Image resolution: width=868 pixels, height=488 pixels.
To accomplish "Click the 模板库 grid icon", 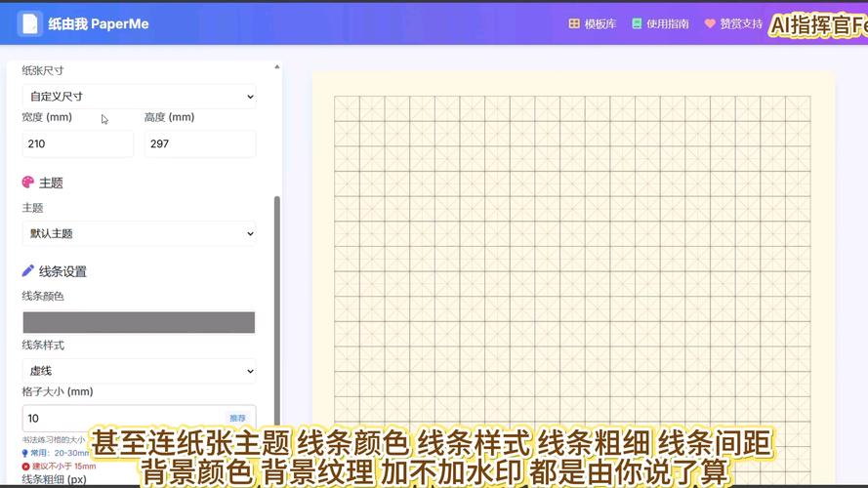I will tap(574, 23).
